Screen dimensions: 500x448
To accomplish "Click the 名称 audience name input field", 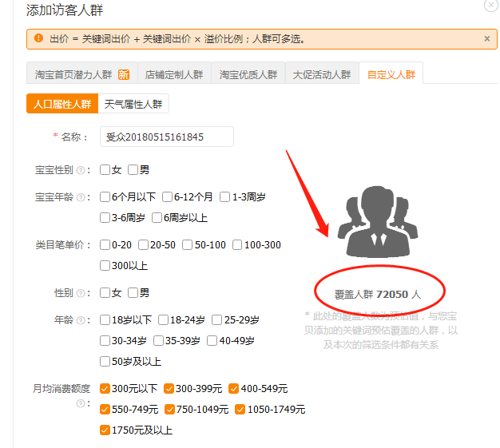I will click(x=166, y=137).
